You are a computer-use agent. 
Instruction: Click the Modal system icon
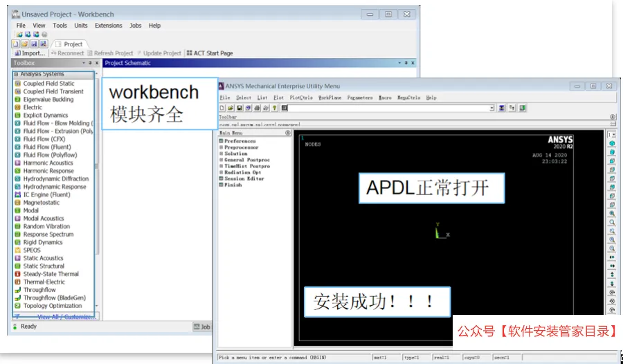17,210
